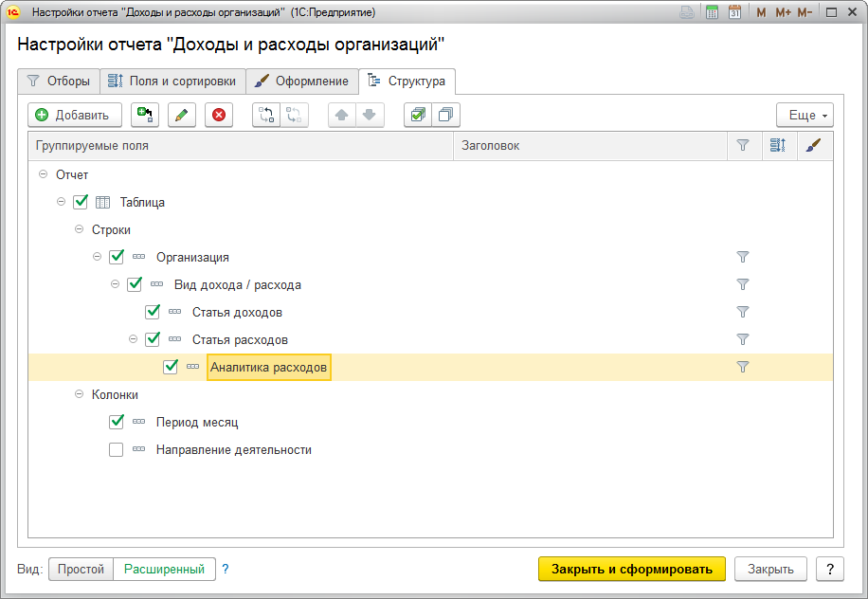Click the M- memory button in title bar
The height and width of the screenshot is (599, 868).
coord(805,12)
